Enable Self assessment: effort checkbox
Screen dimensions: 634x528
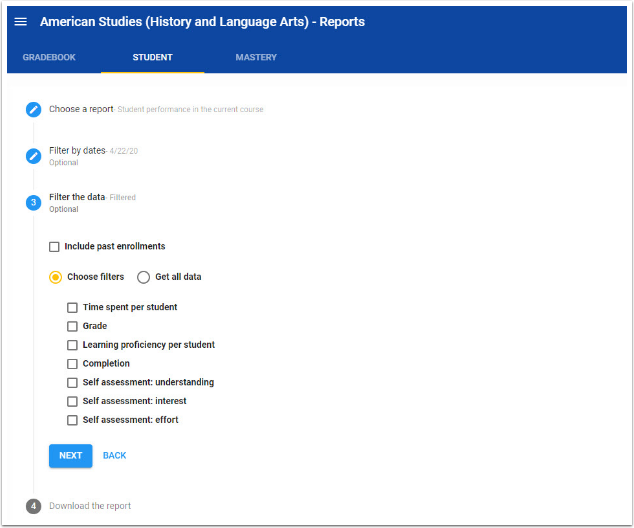point(72,421)
